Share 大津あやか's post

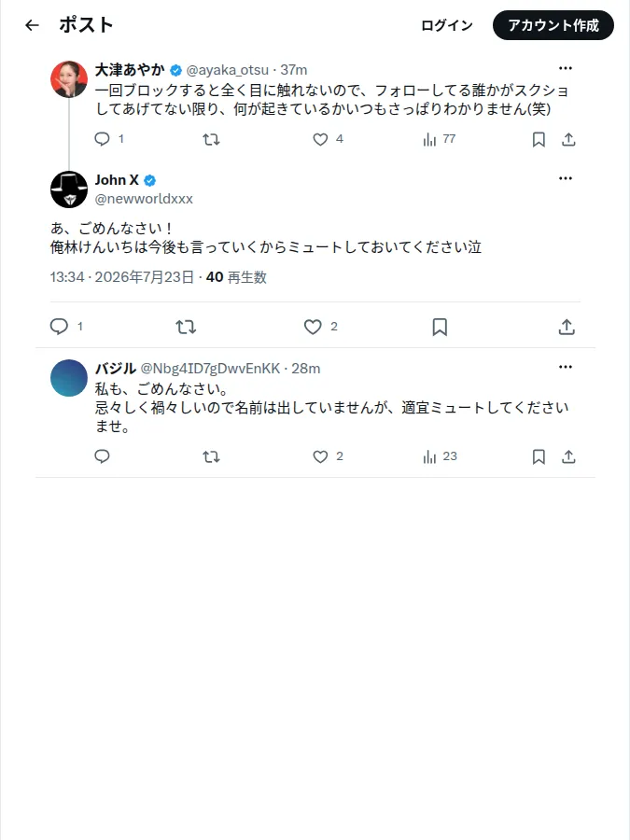point(568,140)
